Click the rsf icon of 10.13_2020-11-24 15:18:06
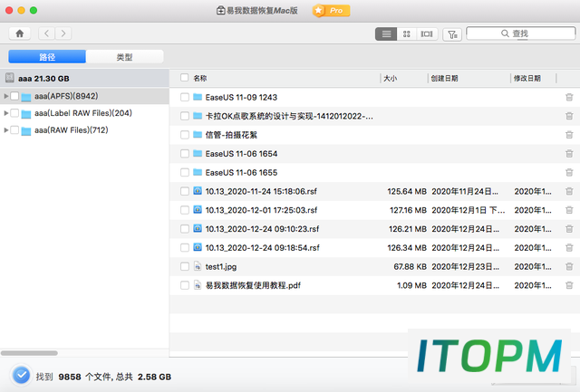The image size is (580, 392). 198,191
